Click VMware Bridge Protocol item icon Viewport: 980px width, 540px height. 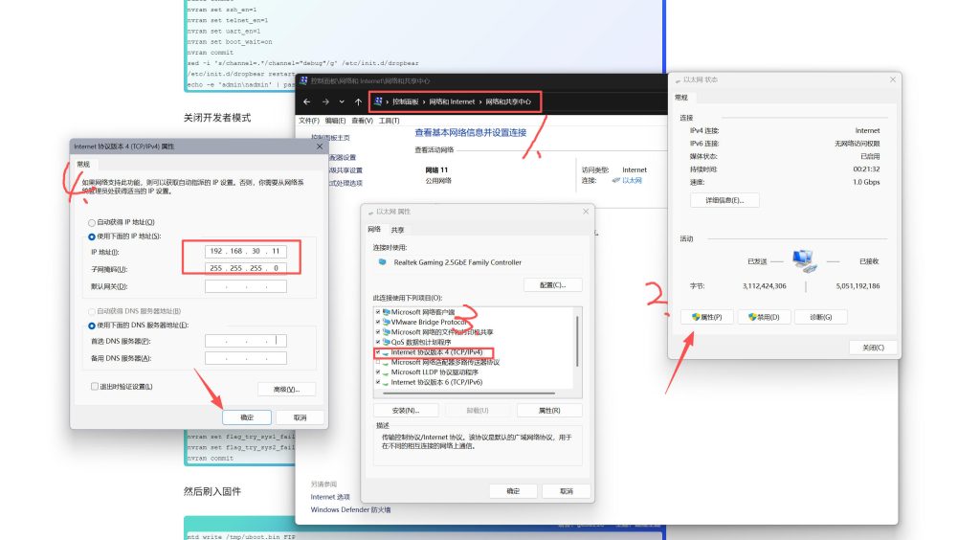coord(387,322)
